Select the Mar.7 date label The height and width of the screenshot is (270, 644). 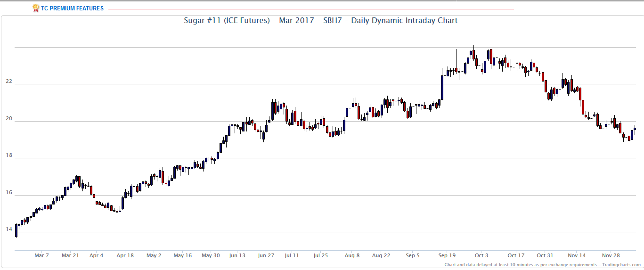pyautogui.click(x=41, y=255)
